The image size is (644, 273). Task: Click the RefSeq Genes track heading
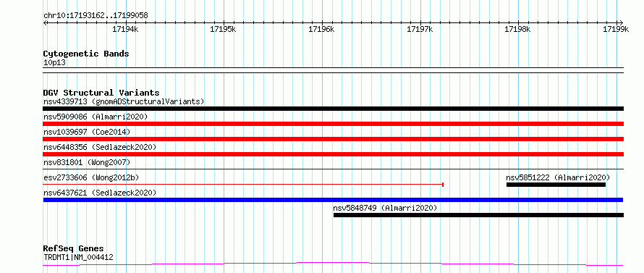[x=73, y=248]
